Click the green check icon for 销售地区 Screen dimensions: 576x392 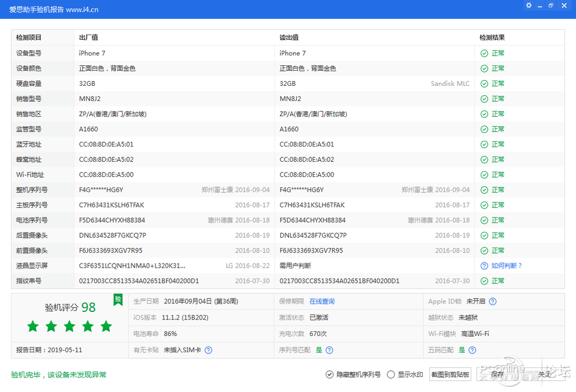tap(484, 114)
